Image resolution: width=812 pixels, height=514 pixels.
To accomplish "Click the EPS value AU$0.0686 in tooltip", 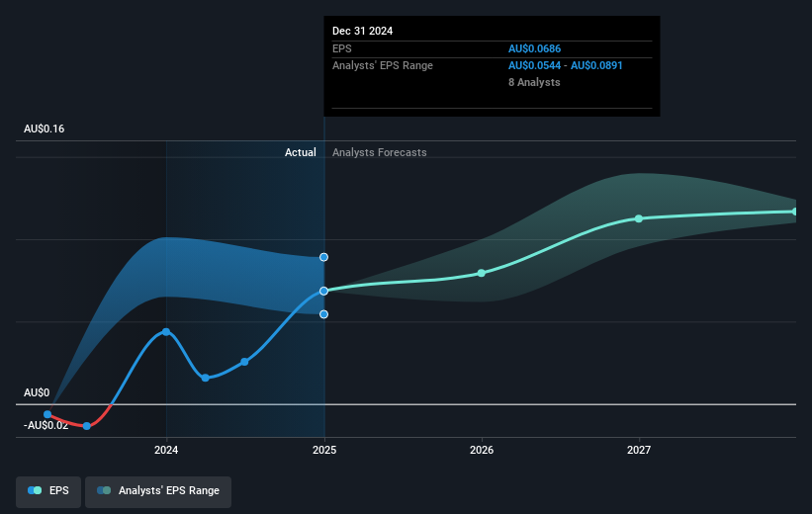I will click(x=534, y=48).
